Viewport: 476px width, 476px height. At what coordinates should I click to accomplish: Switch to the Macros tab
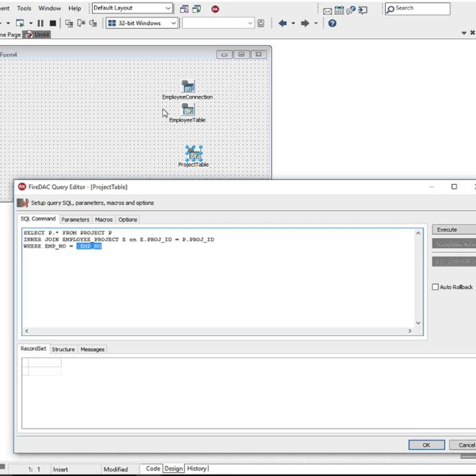104,220
